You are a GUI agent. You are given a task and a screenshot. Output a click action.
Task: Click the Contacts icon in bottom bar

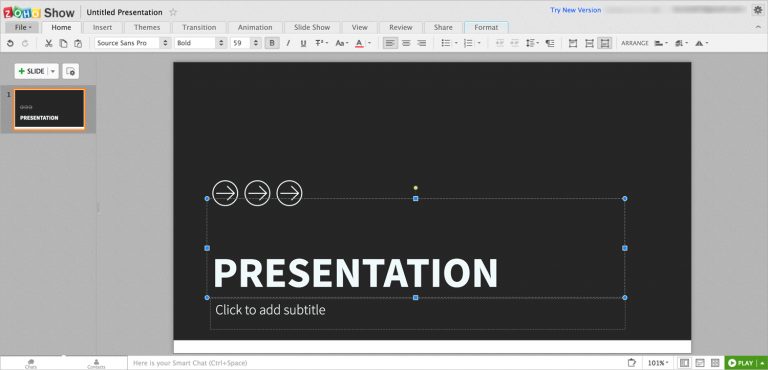click(x=96, y=363)
